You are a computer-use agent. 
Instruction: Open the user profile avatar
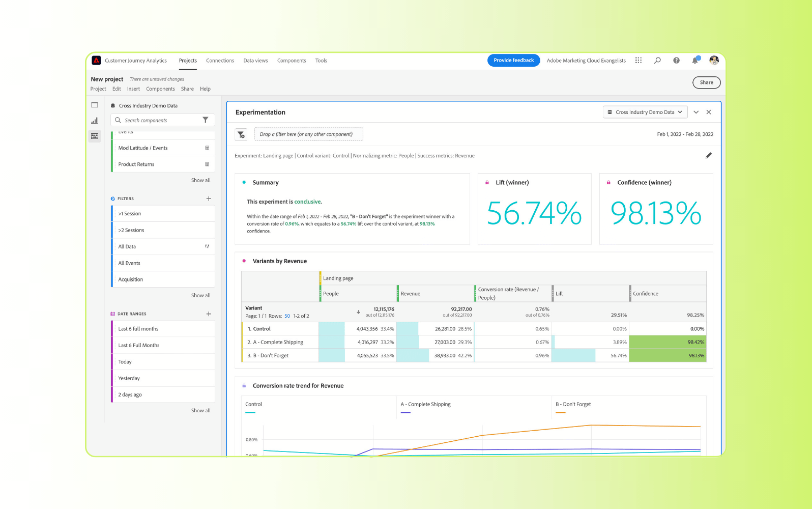coord(714,60)
